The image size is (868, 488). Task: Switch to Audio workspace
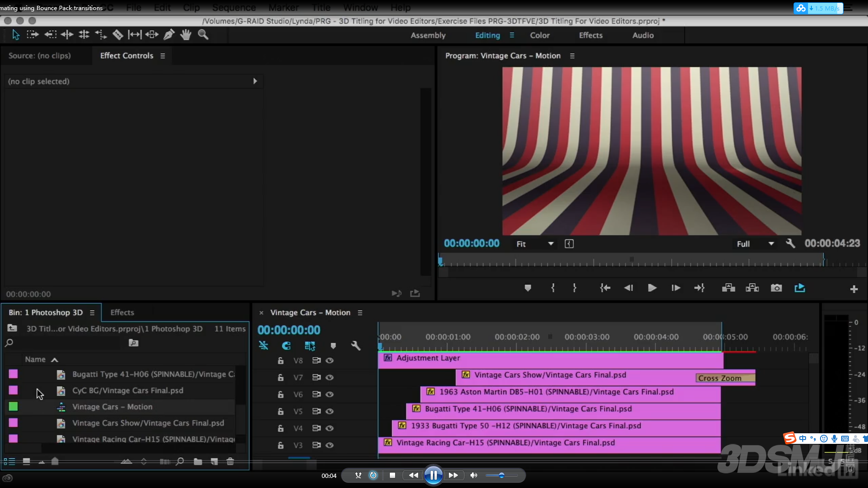coord(643,35)
